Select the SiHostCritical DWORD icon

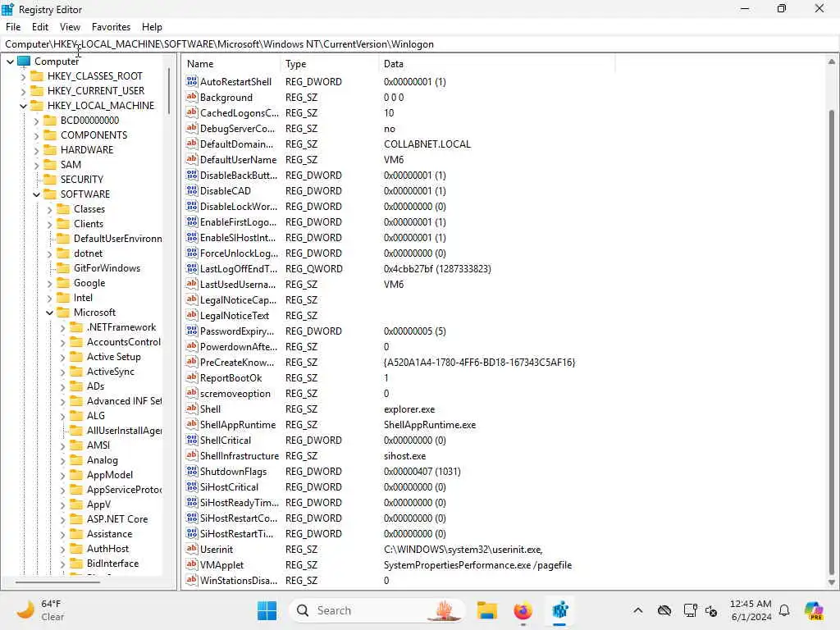pos(191,486)
